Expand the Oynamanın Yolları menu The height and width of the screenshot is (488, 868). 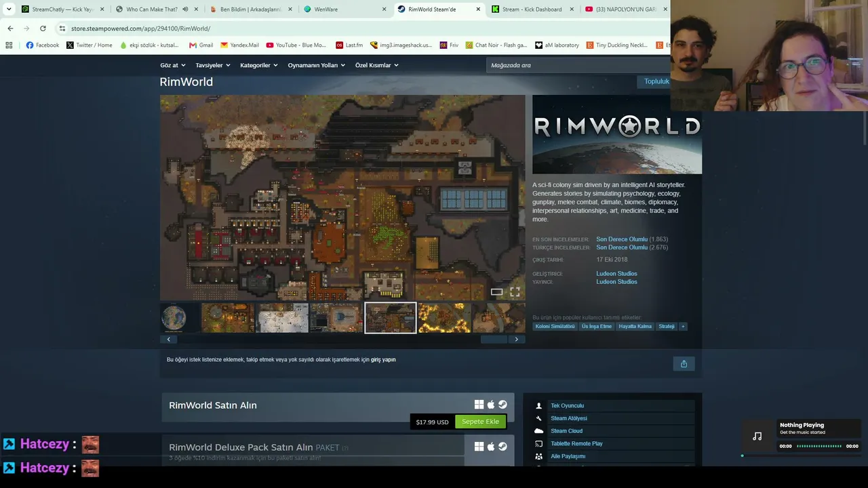(317, 65)
